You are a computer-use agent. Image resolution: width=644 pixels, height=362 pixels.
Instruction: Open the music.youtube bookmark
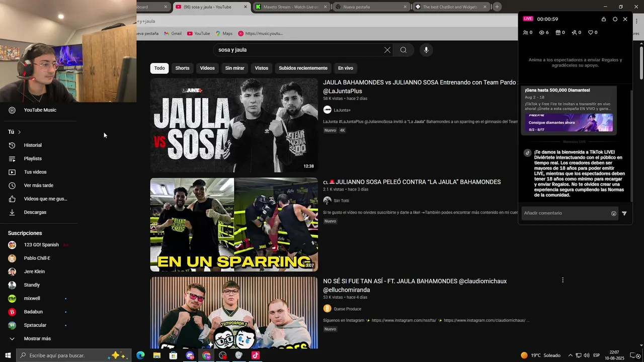click(260, 34)
